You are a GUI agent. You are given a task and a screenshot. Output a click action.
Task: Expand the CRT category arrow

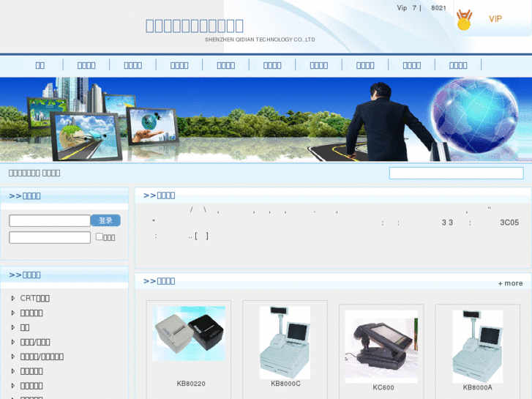click(13, 298)
